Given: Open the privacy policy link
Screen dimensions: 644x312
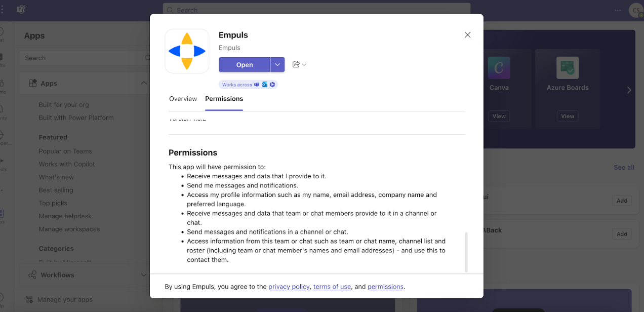Looking at the screenshot, I should coord(289,287).
